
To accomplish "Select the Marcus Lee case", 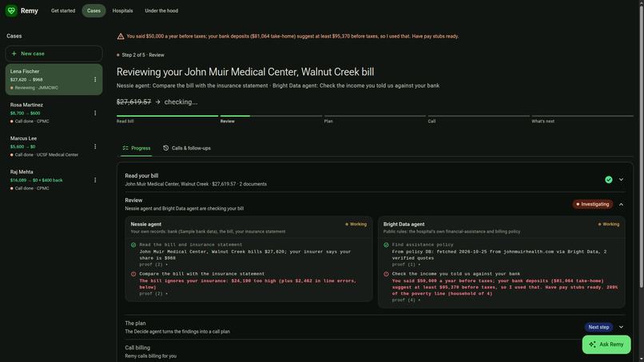I will (54, 146).
